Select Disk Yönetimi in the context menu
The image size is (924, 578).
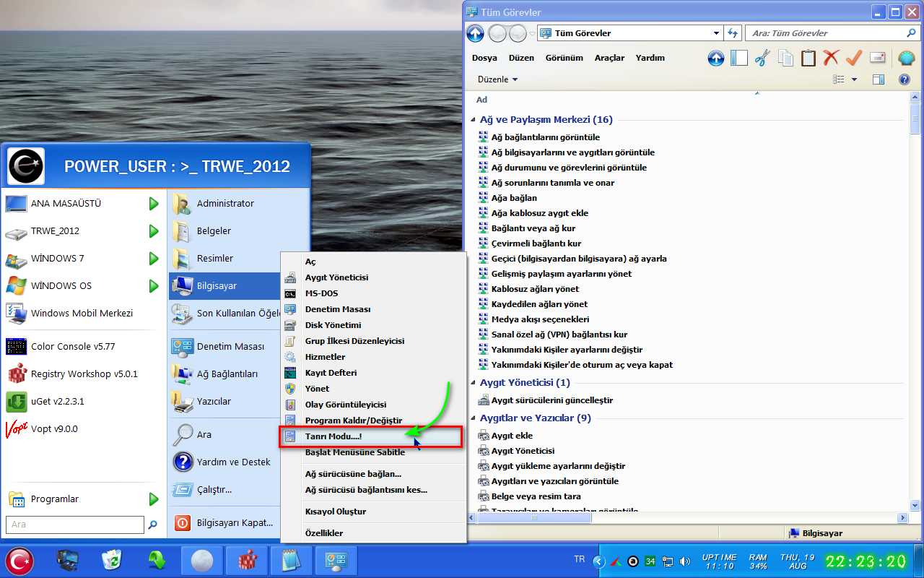pyautogui.click(x=372, y=325)
